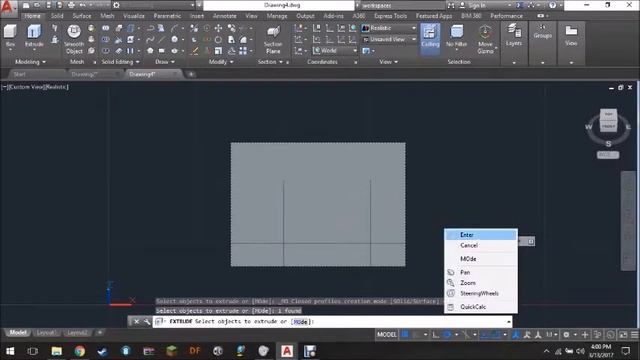Select the Extrude tool
The image size is (640, 360).
pyautogui.click(x=34, y=36)
